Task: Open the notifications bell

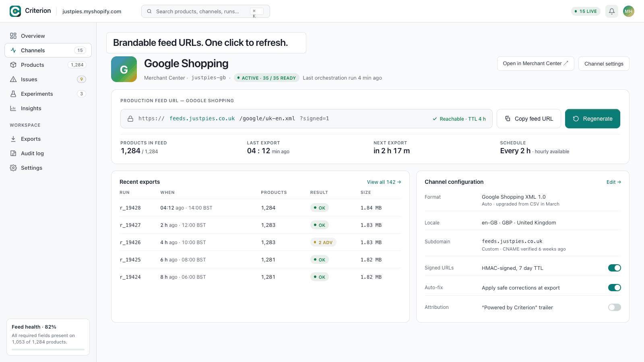Action: [x=612, y=11]
